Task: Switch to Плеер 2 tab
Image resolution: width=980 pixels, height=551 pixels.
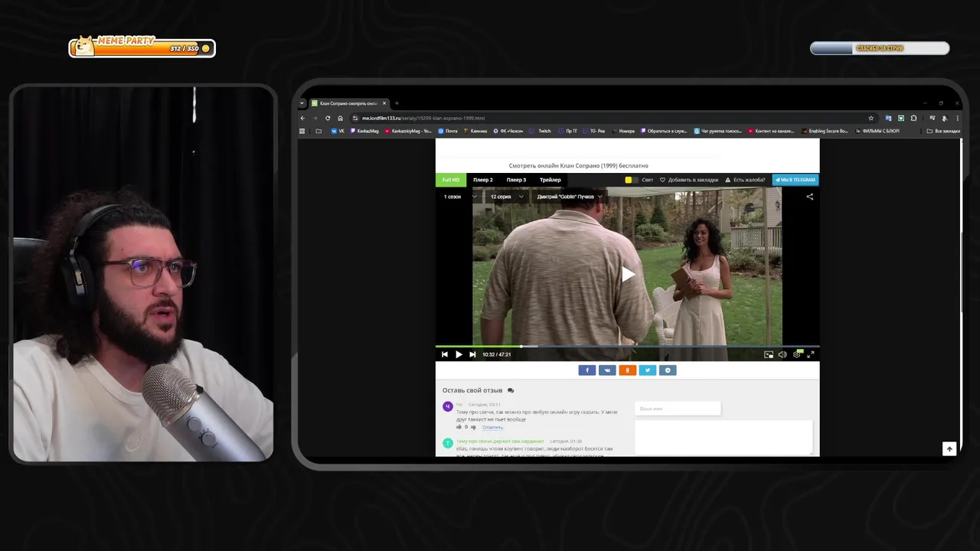Action: (x=483, y=180)
